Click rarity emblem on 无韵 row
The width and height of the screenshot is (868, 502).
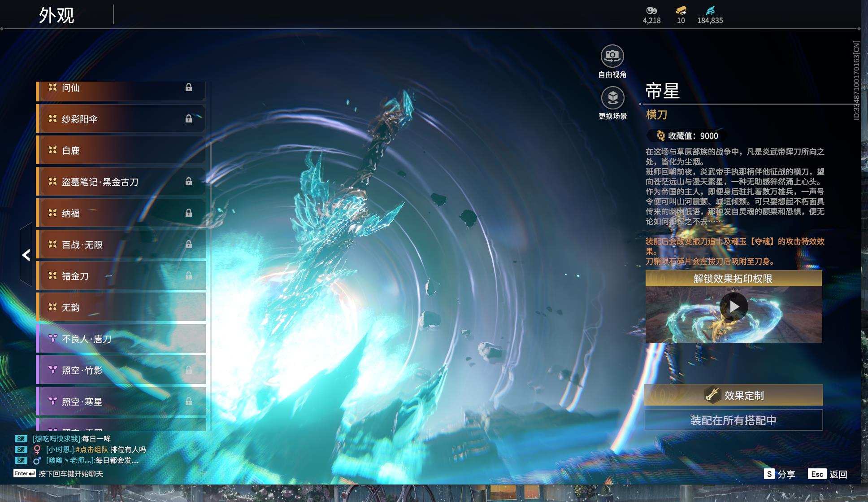(x=52, y=307)
